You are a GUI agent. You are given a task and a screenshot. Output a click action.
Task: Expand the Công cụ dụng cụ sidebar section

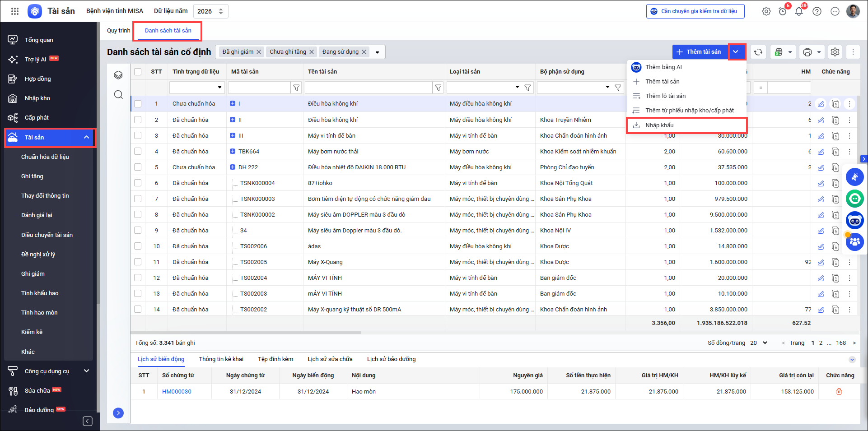coord(86,371)
